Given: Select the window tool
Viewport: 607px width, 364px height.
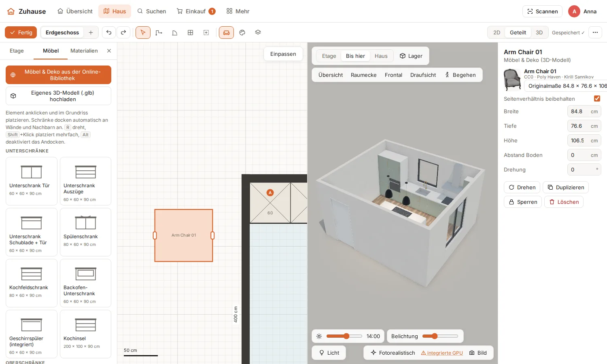Looking at the screenshot, I should click(190, 32).
